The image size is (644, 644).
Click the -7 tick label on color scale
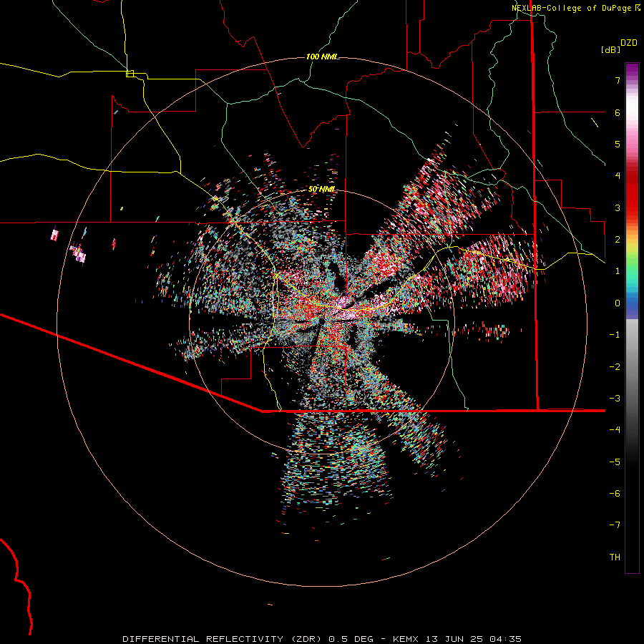(615, 525)
